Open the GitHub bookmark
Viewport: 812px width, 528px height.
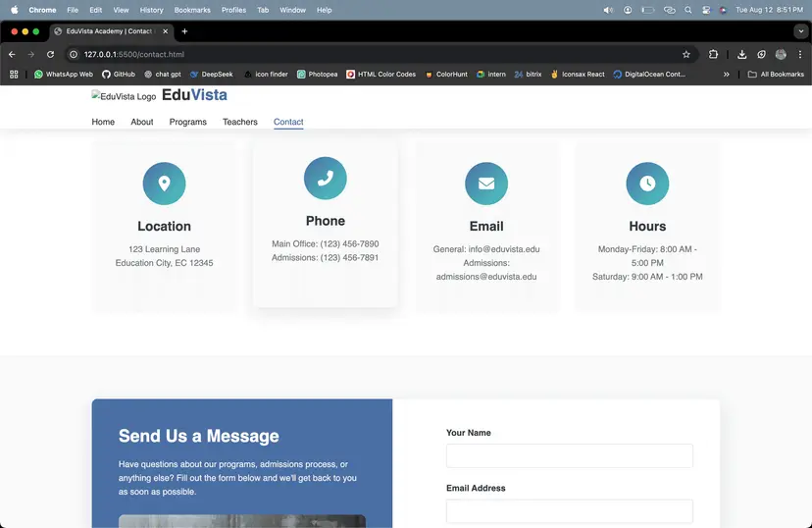(118, 75)
